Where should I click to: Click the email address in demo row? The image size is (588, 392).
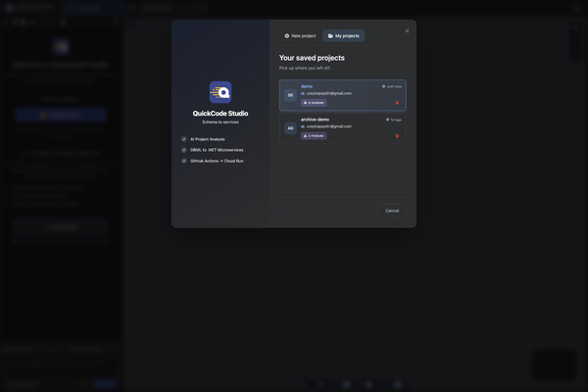click(329, 93)
